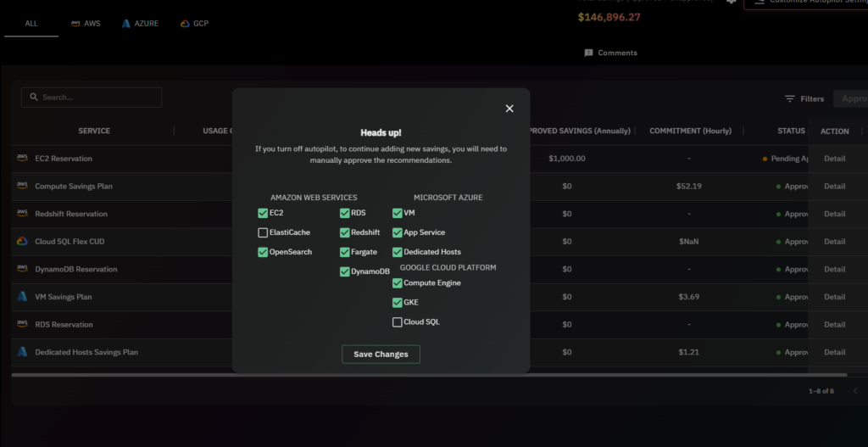The image size is (868, 447).
Task: Open Detail for DynamoDB Reservation row
Action: coord(834,269)
